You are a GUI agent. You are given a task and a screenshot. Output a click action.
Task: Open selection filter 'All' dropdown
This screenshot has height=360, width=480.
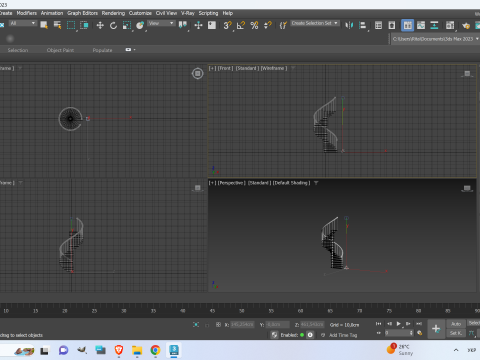click(23, 23)
